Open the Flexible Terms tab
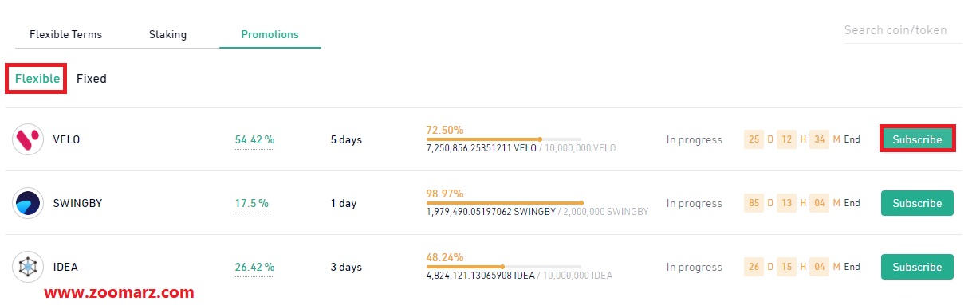Viewport: 980px width, 305px height. [65, 35]
